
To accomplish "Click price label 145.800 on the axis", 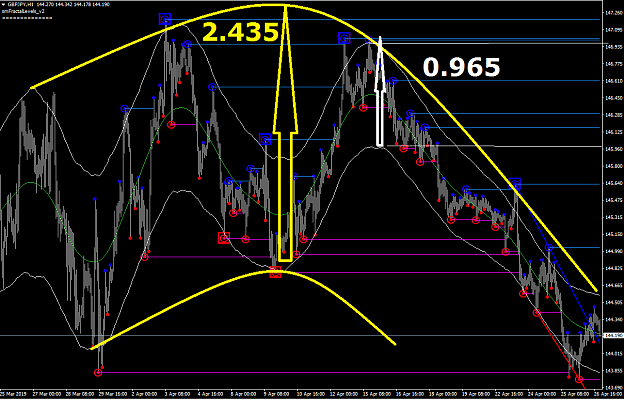I will point(614,166).
